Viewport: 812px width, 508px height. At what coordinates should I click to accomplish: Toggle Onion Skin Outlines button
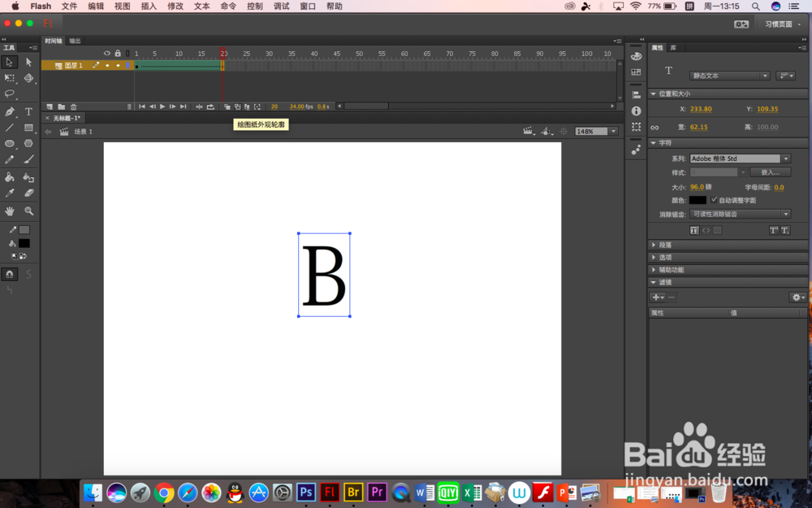tap(237, 106)
